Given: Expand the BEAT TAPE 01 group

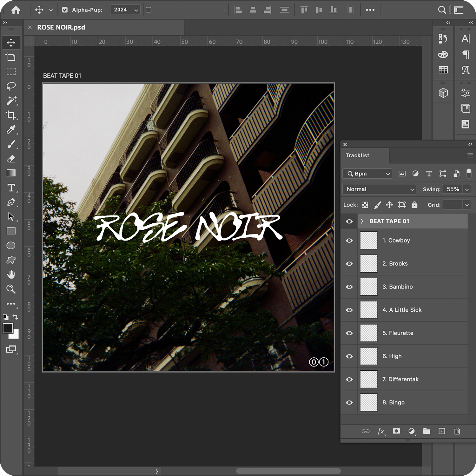Looking at the screenshot, I should click(362, 221).
